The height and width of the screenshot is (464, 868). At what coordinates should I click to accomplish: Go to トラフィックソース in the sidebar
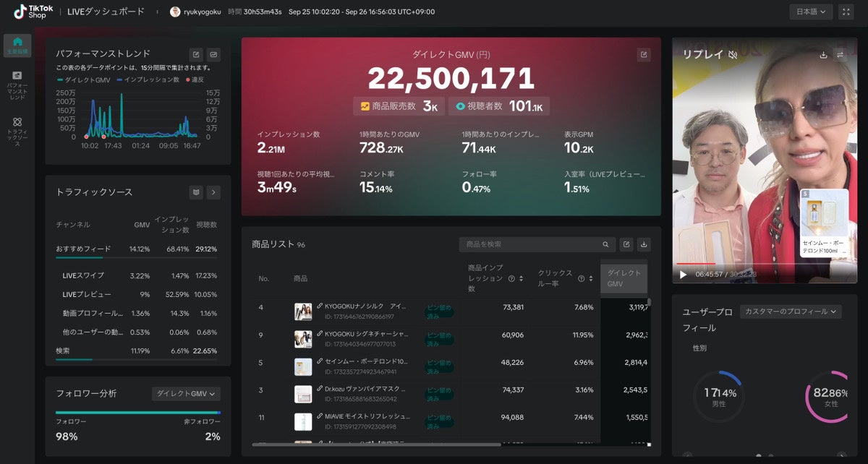click(x=17, y=132)
